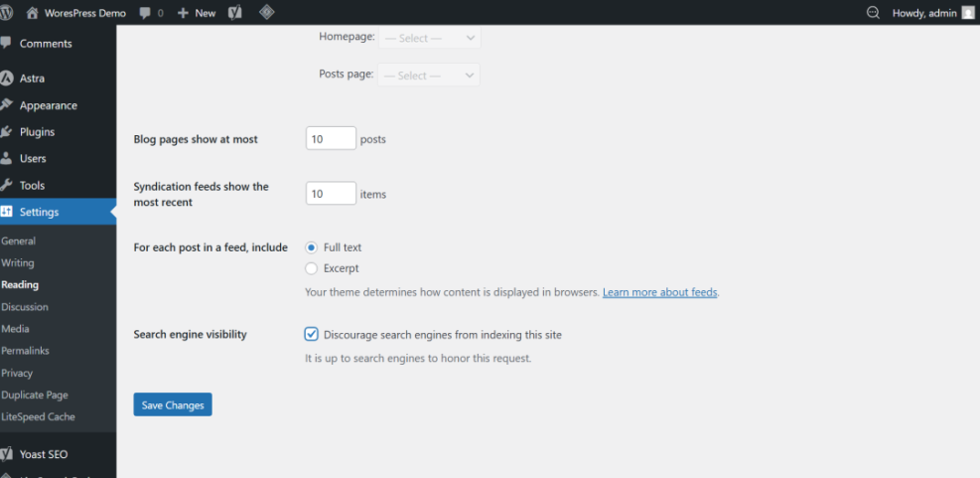Click the Tools wrench icon
This screenshot has height=478, width=980.
6,185
